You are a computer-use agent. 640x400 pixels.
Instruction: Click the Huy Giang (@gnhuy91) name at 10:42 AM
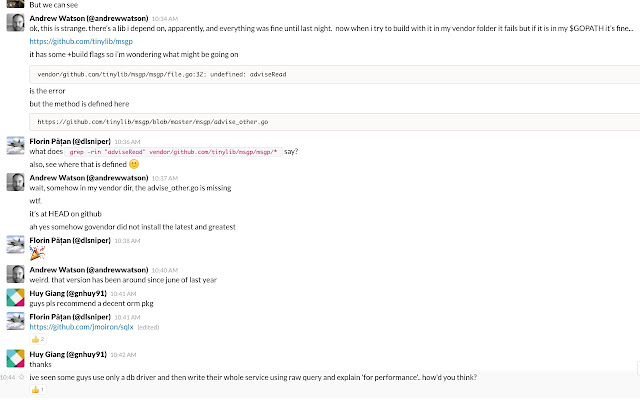point(68,354)
